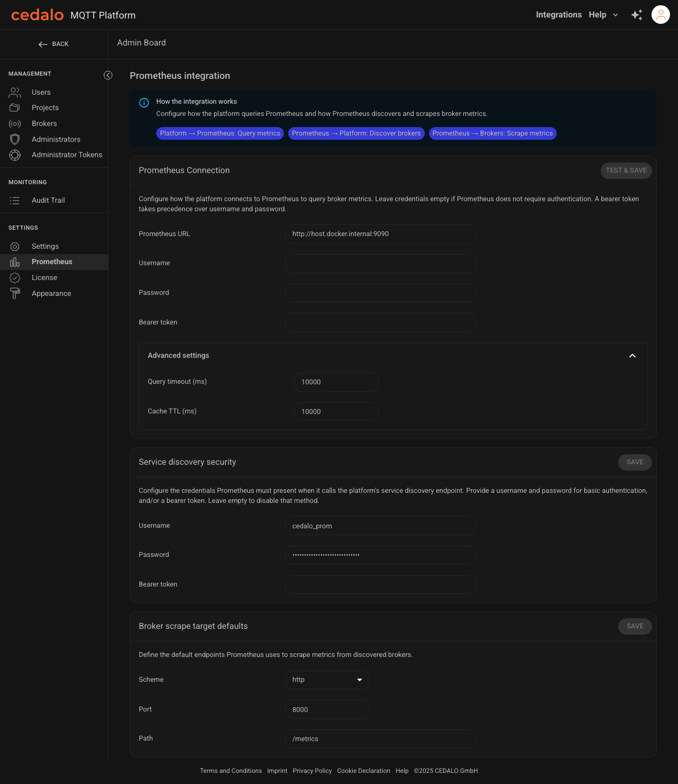This screenshot has width=678, height=784.
Task: Focus the Cache TTL (ms) field
Action: (336, 412)
